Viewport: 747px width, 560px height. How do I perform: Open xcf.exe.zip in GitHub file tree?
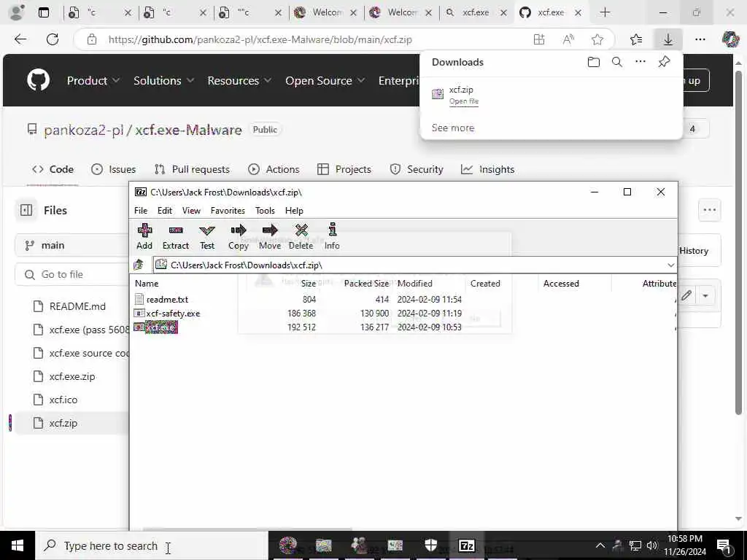[72, 376]
